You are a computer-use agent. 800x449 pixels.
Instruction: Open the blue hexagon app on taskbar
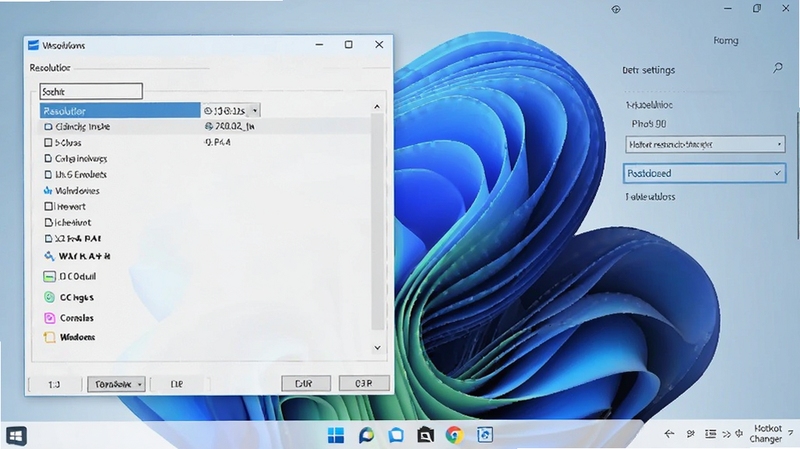pos(396,435)
